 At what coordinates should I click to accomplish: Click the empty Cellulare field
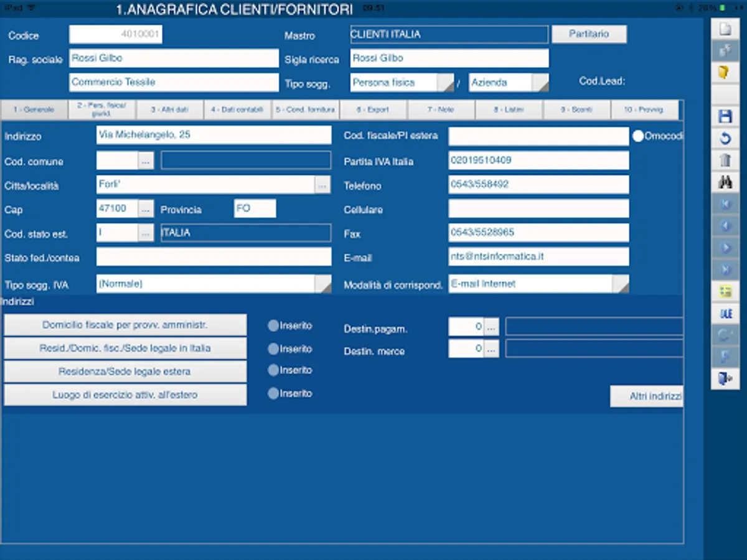(538, 208)
